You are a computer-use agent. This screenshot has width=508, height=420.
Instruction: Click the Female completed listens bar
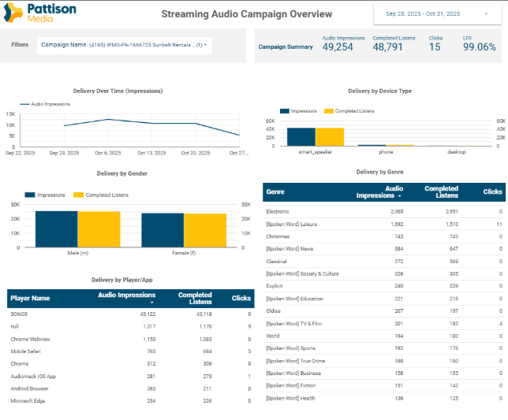click(x=205, y=230)
